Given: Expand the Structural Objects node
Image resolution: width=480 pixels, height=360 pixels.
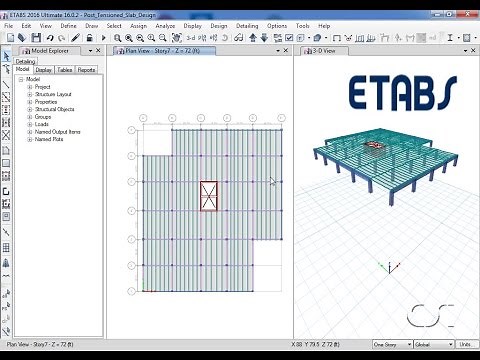Looking at the screenshot, I should tap(30, 109).
